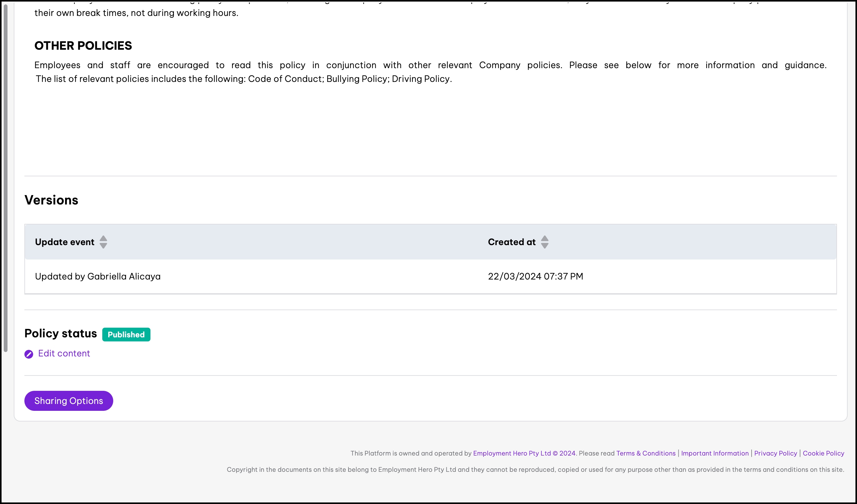Open the Sharing Options button
The width and height of the screenshot is (857, 504).
(68, 401)
